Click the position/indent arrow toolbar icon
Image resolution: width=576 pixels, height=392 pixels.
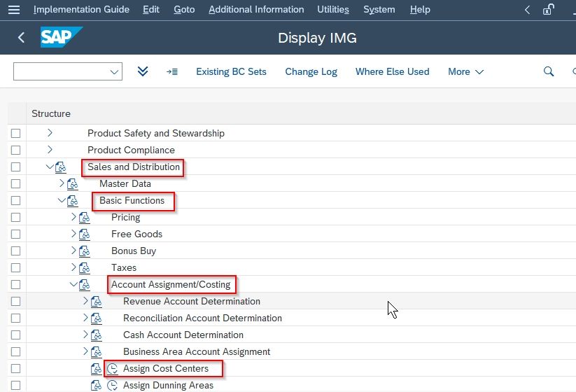[x=172, y=71]
